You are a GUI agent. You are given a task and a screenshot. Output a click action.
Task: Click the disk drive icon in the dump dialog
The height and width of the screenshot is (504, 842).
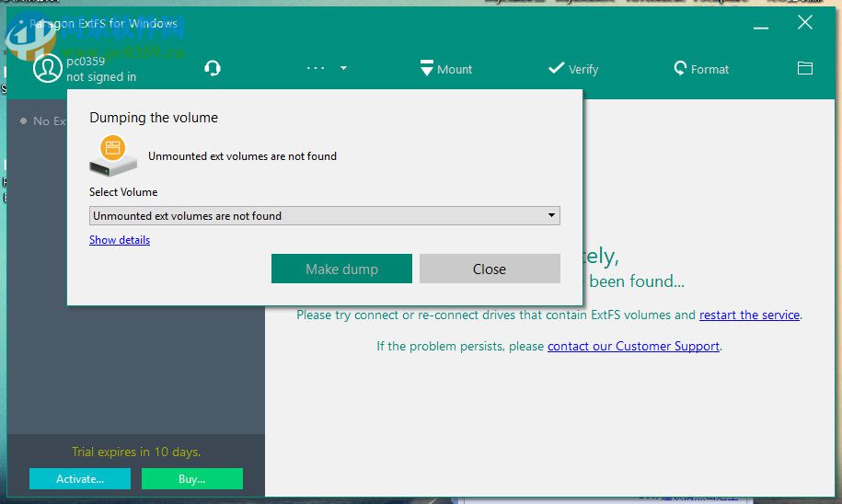113,155
